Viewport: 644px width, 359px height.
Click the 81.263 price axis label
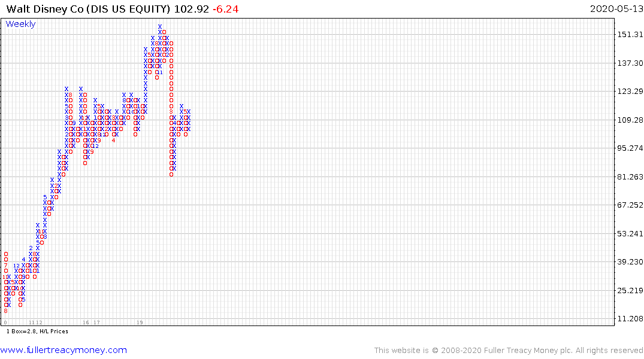(630, 177)
